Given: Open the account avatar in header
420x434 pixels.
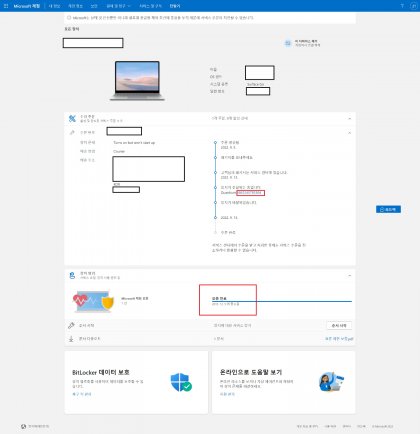Looking at the screenshot, I should click(413, 6).
